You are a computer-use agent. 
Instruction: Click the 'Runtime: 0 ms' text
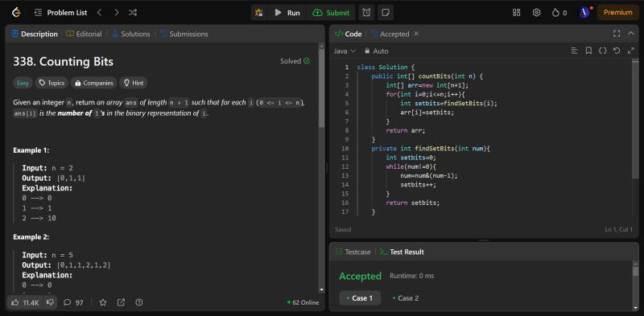tap(411, 276)
